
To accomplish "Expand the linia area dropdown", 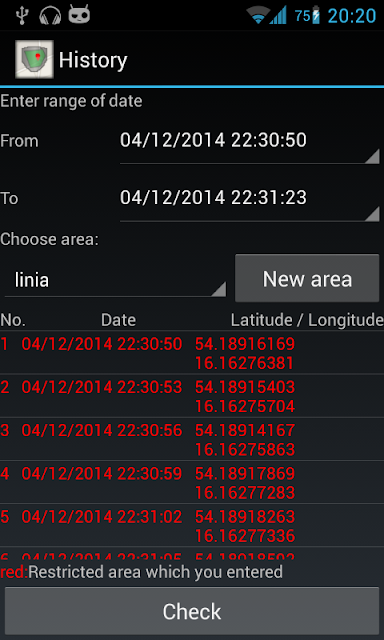I will click(115, 280).
